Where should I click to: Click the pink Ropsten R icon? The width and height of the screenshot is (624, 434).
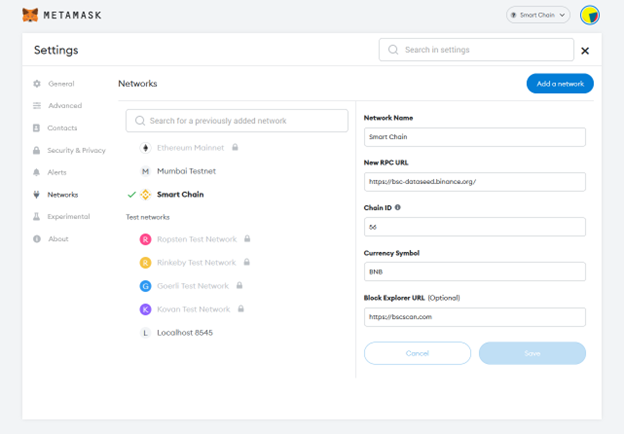click(x=145, y=239)
